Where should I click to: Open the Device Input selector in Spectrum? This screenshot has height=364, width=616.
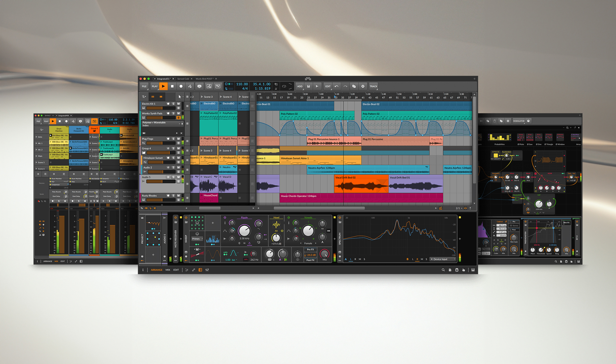point(442,259)
